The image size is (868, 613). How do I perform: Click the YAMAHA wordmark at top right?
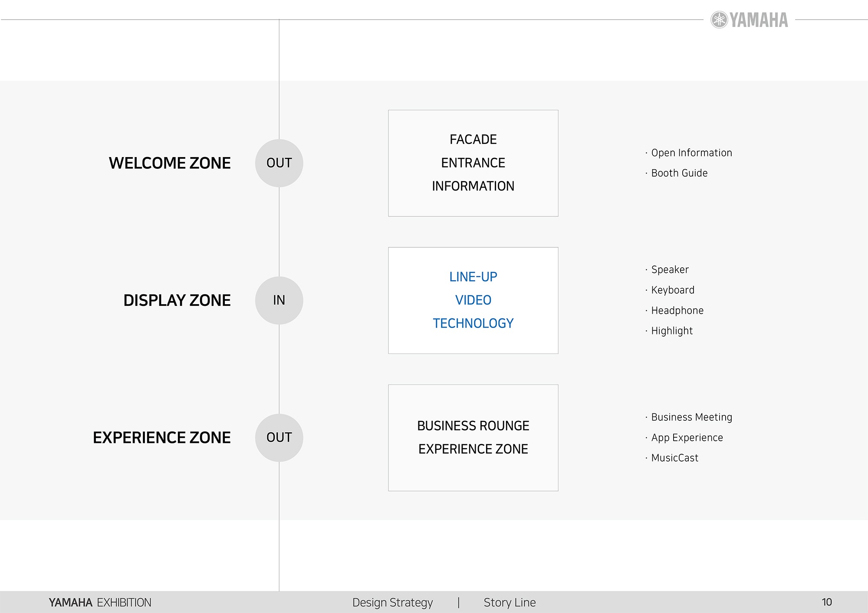pos(759,20)
